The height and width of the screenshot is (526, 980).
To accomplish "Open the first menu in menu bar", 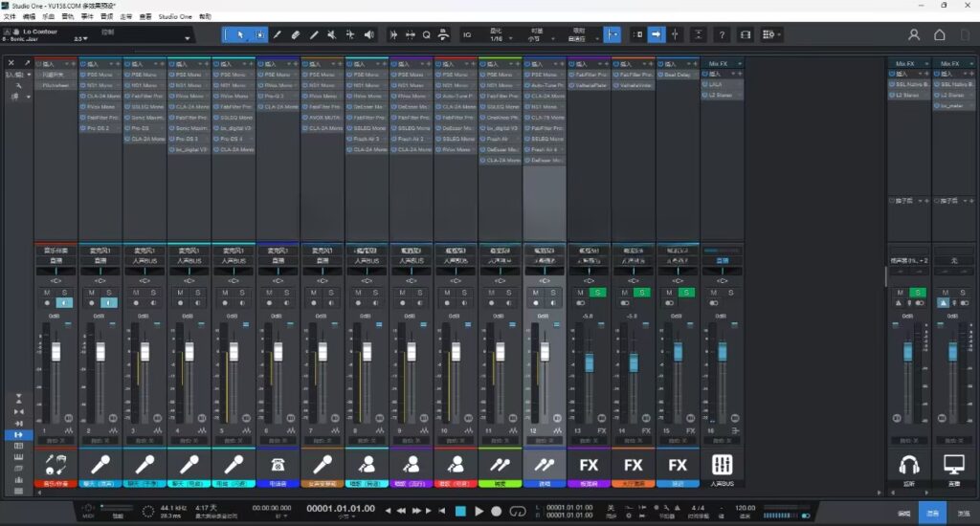I will click(x=10, y=16).
